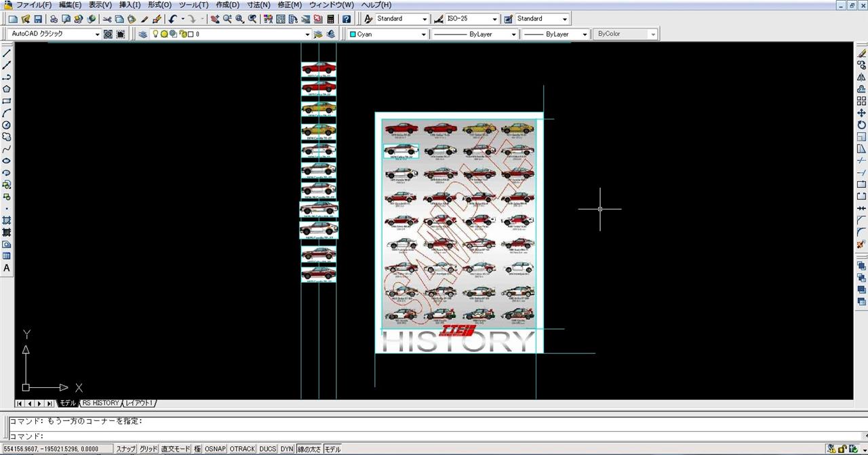Toggle 直交モード ortho mode

point(176,449)
